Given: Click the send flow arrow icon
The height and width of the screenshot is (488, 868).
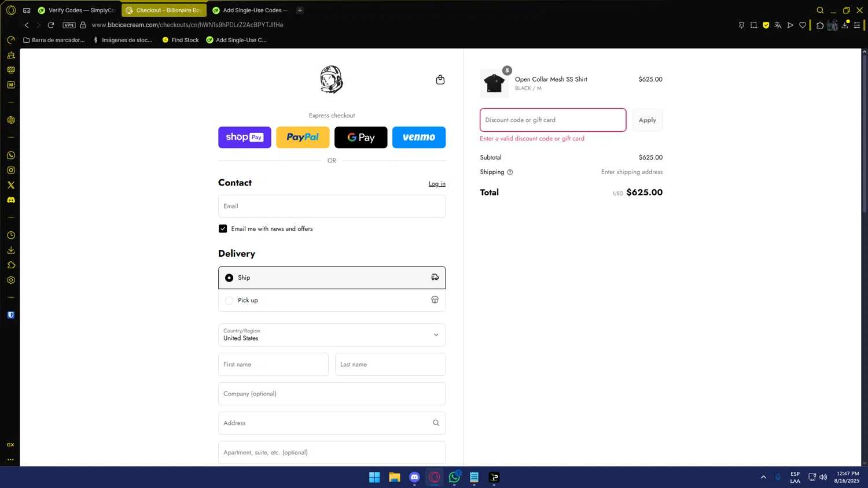Looking at the screenshot, I should tap(790, 25).
